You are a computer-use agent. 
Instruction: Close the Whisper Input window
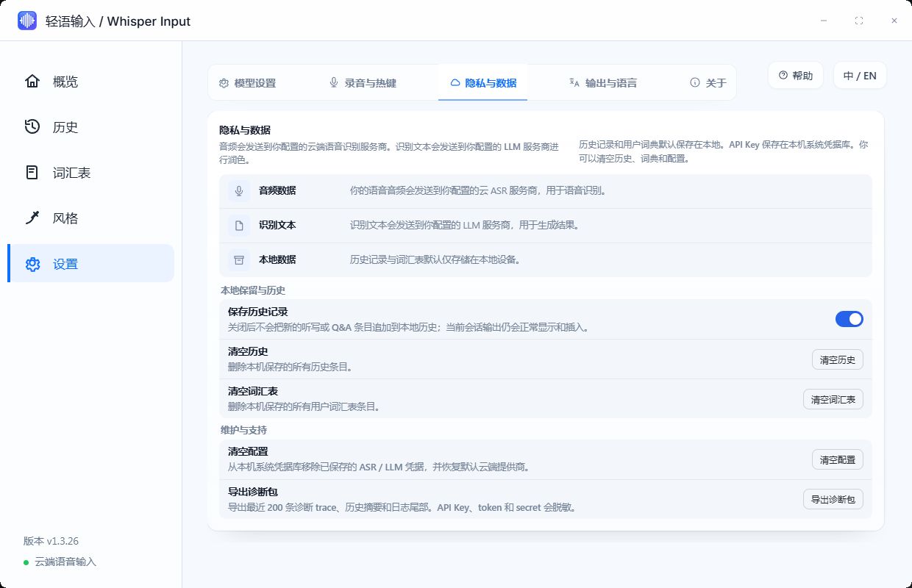click(894, 21)
